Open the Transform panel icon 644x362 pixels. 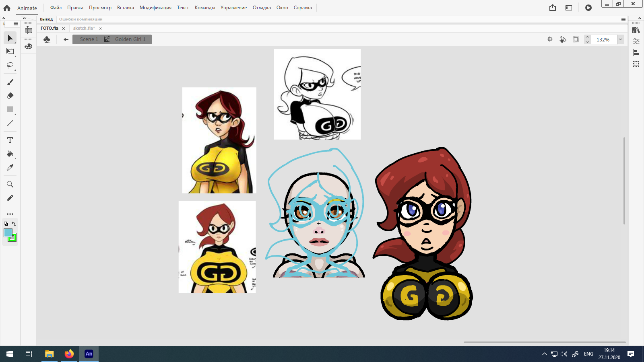[636, 64]
